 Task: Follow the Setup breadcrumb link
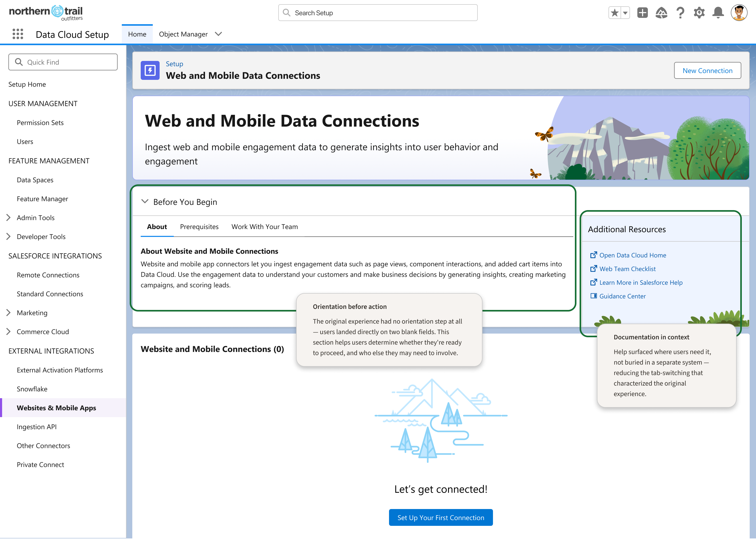tap(174, 64)
